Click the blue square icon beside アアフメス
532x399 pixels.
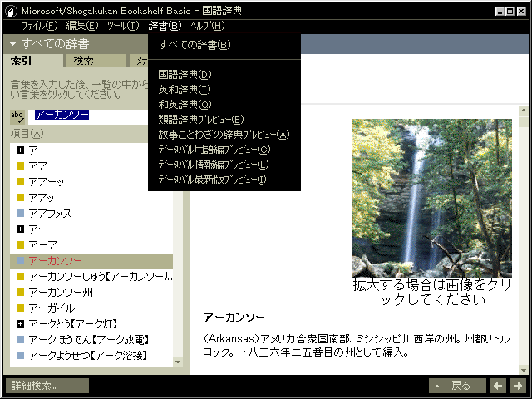pyautogui.click(x=21, y=214)
